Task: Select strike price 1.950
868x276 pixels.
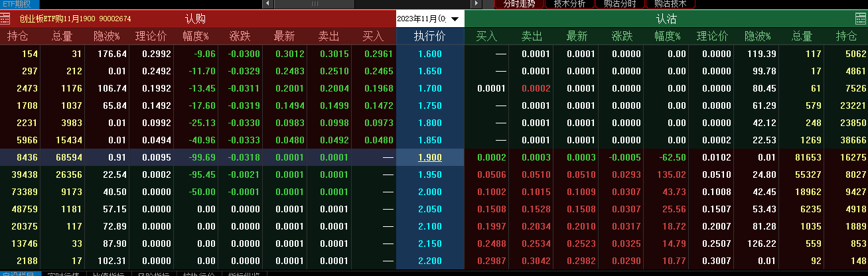Action: tap(430, 174)
